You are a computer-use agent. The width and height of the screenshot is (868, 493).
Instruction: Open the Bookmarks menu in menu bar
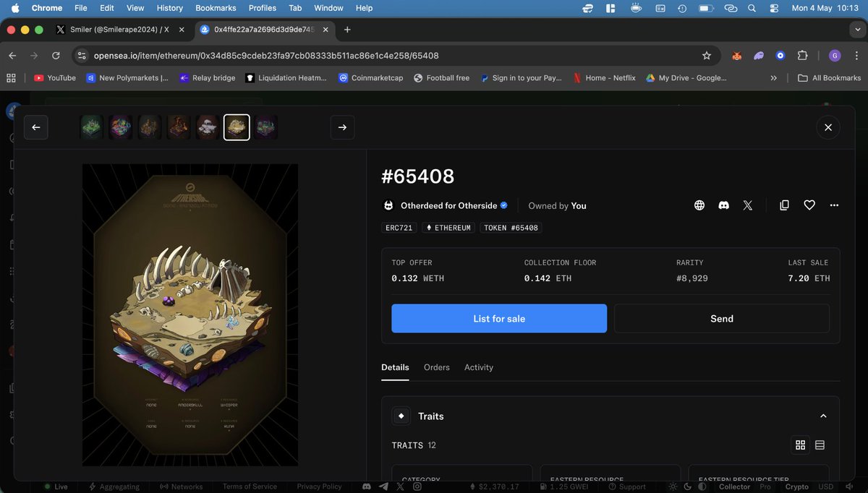[216, 8]
